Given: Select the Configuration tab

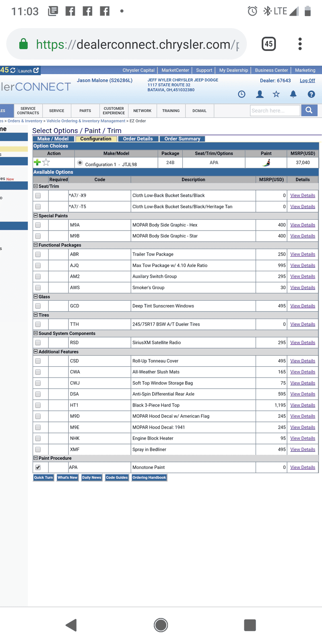Looking at the screenshot, I should 96,139.
